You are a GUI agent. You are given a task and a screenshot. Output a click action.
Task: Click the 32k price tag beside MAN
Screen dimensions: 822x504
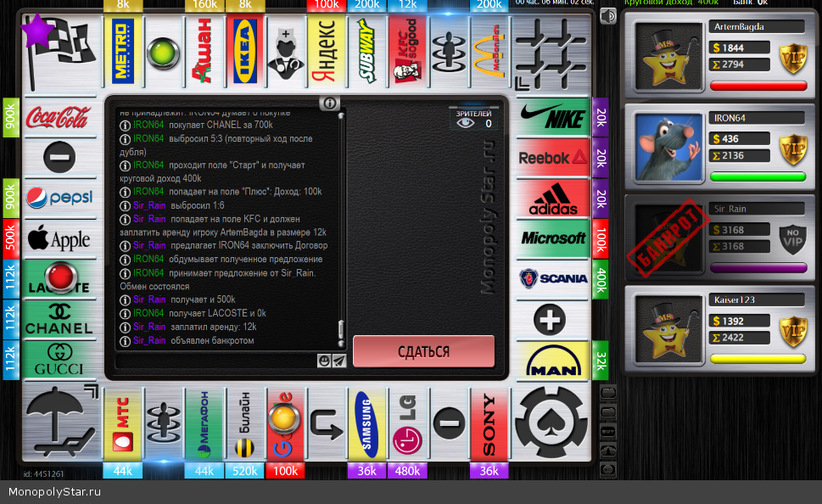pyautogui.click(x=601, y=361)
